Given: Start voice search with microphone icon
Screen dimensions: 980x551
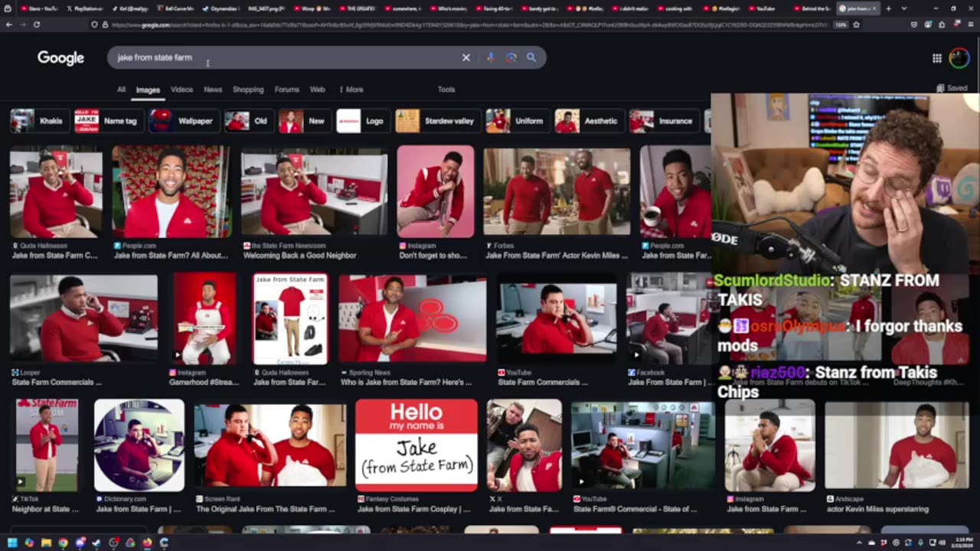Looking at the screenshot, I should [x=491, y=57].
